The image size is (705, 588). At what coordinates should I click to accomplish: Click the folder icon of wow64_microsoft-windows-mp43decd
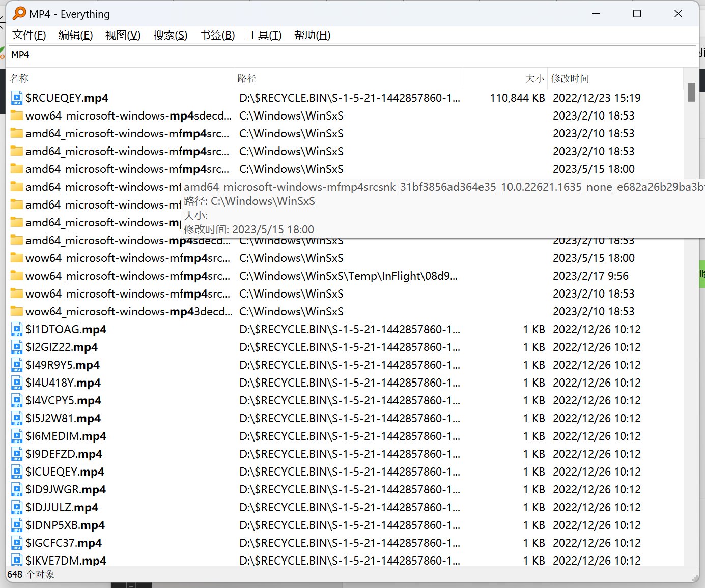17,311
